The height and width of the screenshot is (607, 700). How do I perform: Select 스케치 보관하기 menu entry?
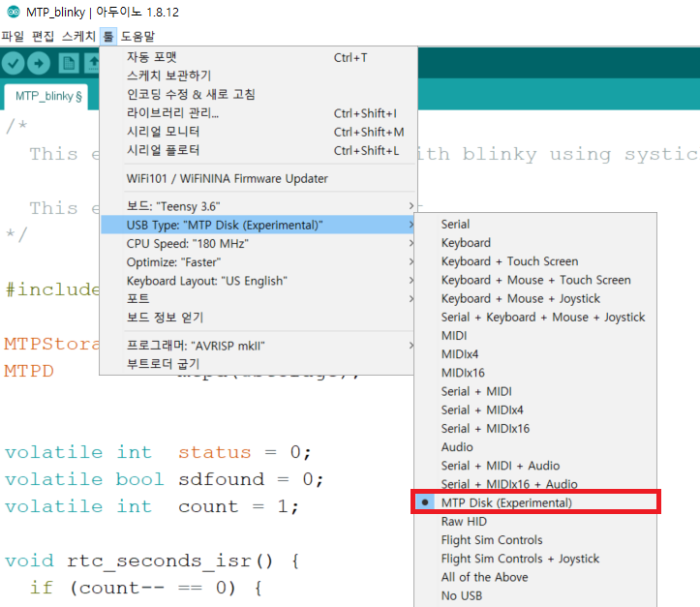coord(259,76)
